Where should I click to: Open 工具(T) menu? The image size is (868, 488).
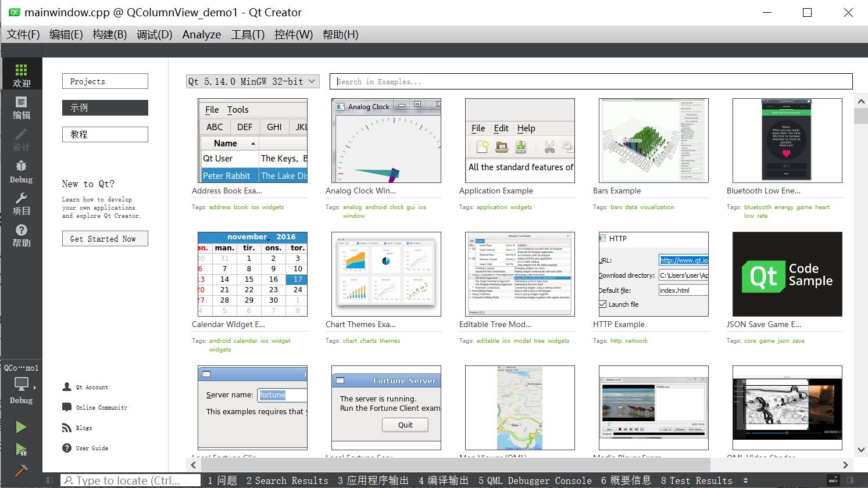click(x=248, y=34)
